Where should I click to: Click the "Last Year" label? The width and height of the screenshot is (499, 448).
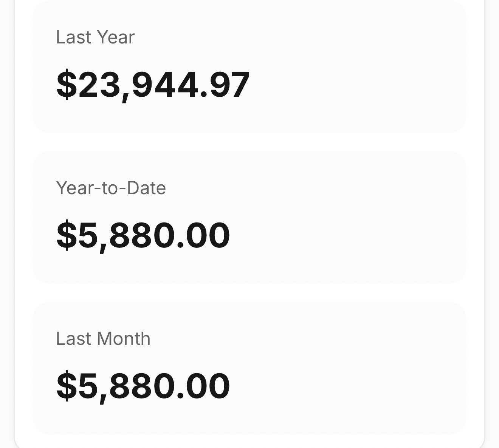pyautogui.click(x=95, y=37)
